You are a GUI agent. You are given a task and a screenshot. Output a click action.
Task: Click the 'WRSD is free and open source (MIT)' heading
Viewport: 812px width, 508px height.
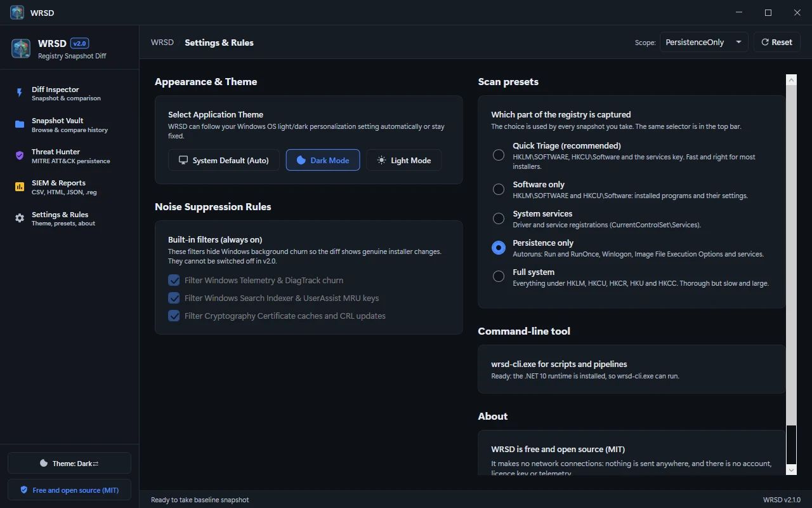click(558, 449)
